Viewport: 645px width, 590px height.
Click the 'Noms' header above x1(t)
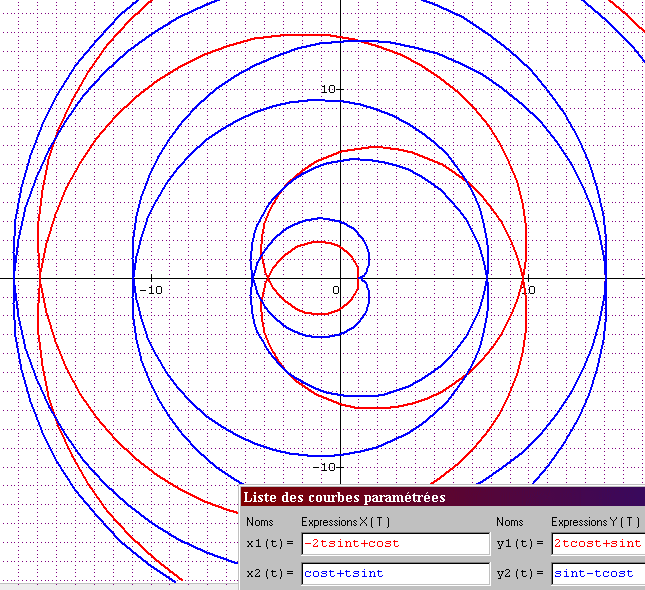pos(259,522)
